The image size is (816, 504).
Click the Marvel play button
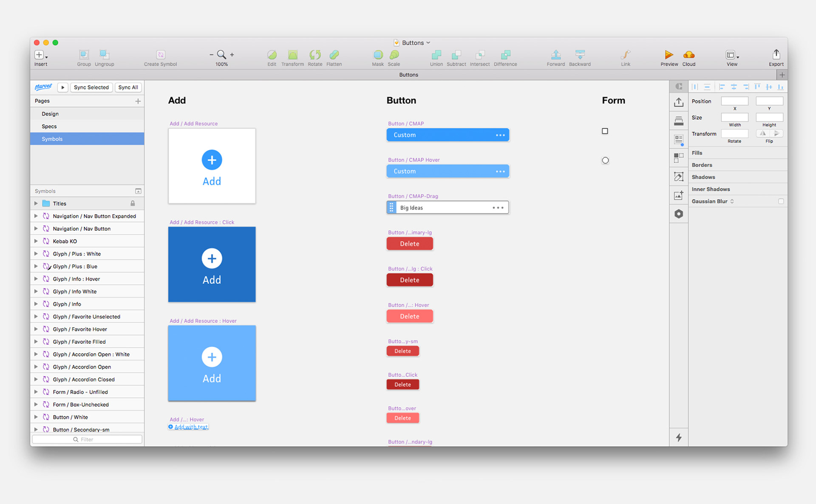pos(62,87)
